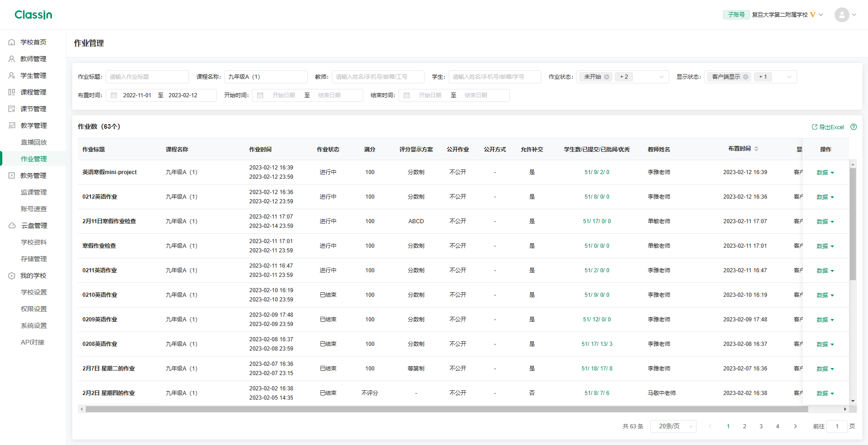This screenshot has height=445, width=868.
Task: Open stats link 51/ 17/ 13/ 3
Action: 597,344
